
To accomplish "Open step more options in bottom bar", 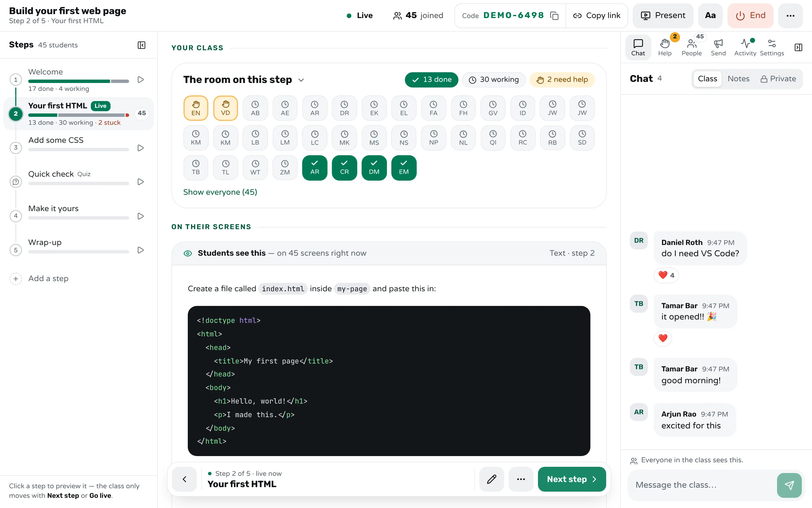I will 521,479.
